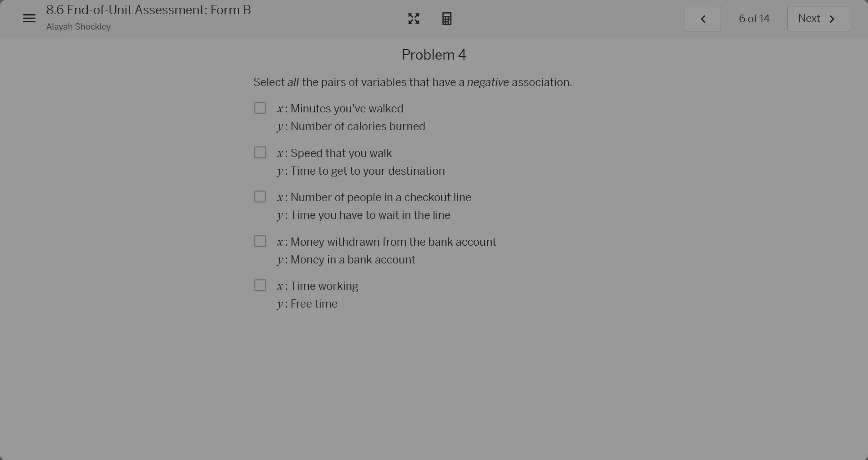Click the 8.6 End-of-Unit Assessment title
This screenshot has width=868, height=460.
click(x=149, y=10)
